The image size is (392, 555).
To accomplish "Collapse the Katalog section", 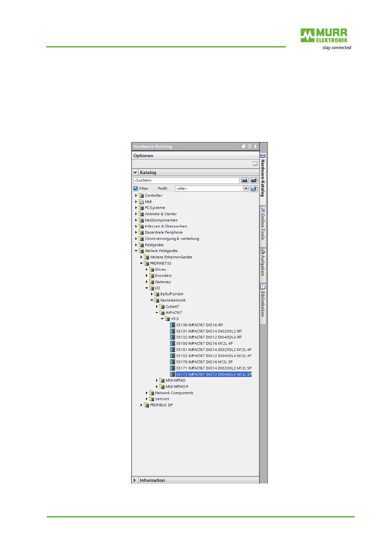I will (135, 172).
